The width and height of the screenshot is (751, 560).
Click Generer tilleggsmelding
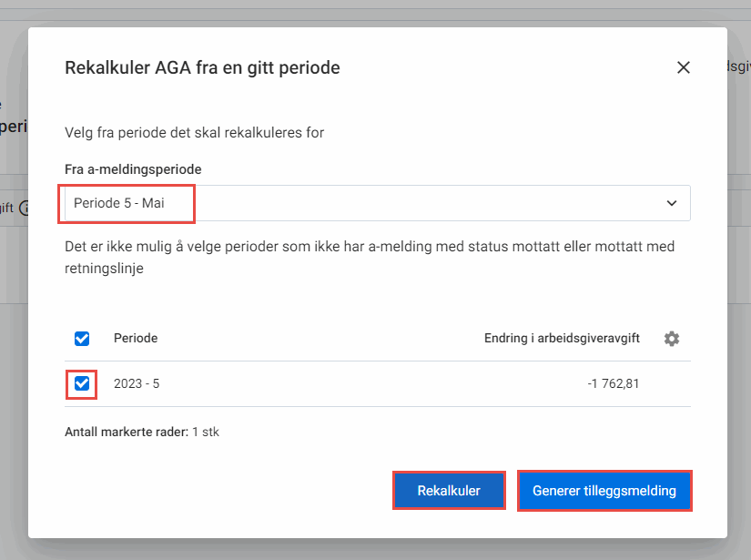pos(604,490)
